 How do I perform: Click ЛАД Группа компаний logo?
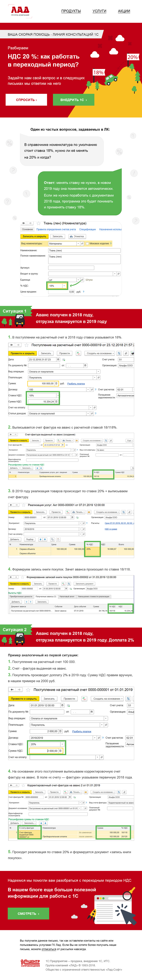tap(20, 11)
